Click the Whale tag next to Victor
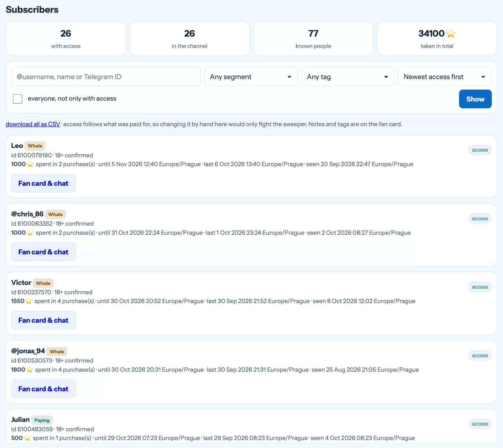The height and width of the screenshot is (448, 503). coord(43,283)
